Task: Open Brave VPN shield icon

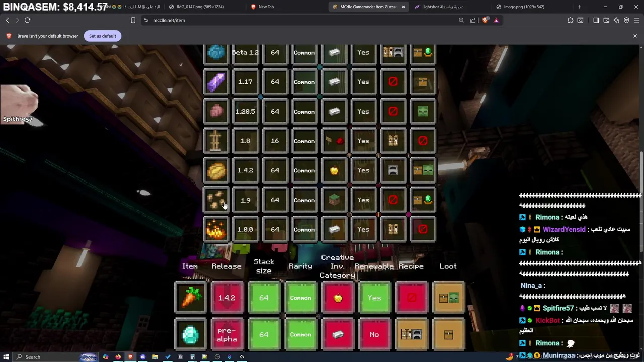Action: click(626, 20)
